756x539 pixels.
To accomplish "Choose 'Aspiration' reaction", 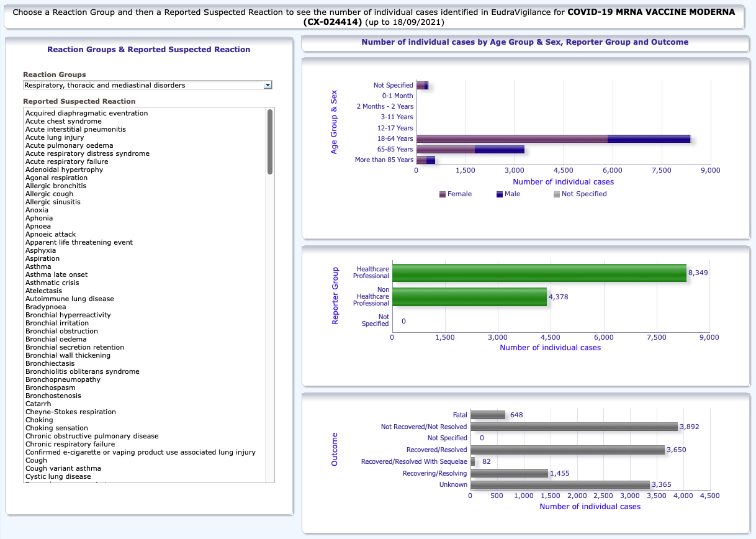I will pos(43,258).
